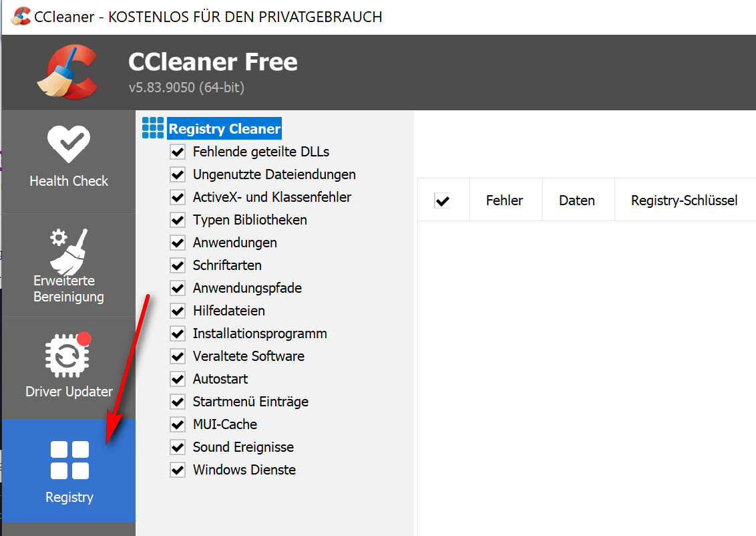The width and height of the screenshot is (756, 536).
Task: Disable Sound Ereignisse checkbox
Action: 178,447
